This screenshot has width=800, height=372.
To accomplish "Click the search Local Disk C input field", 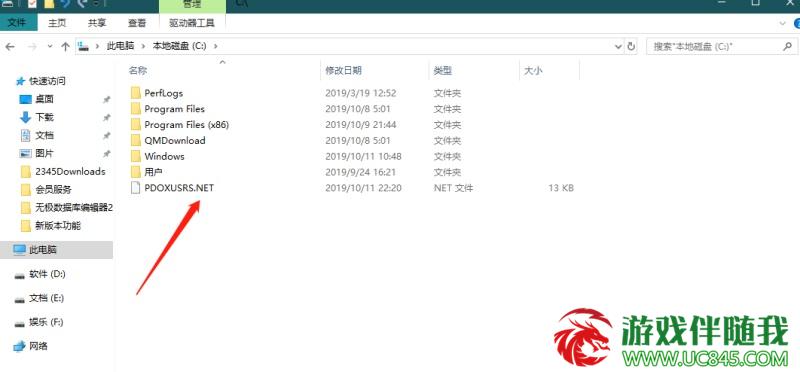I will pos(714,46).
